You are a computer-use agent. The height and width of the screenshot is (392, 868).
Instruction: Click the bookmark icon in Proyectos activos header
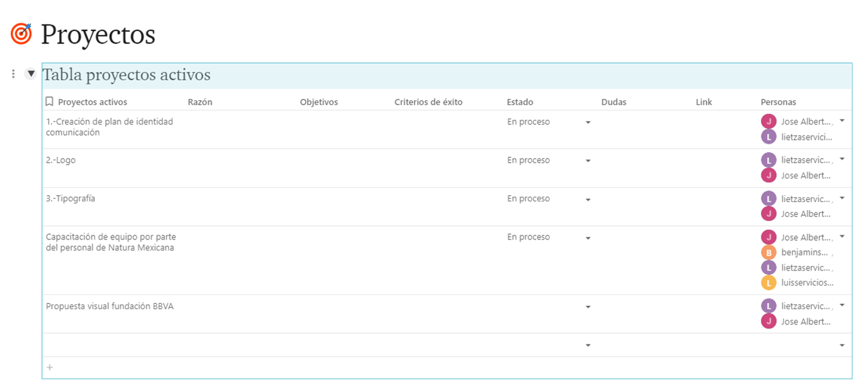coord(50,102)
